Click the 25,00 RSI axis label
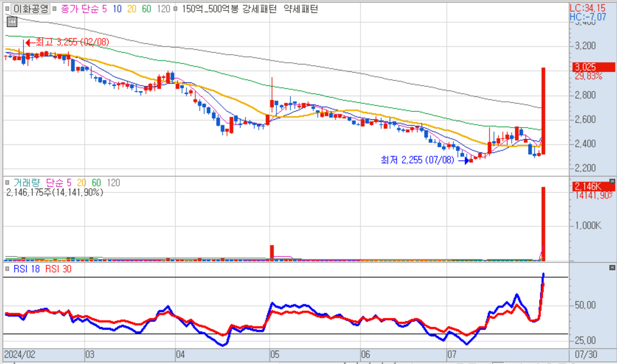 pyautogui.click(x=585, y=340)
